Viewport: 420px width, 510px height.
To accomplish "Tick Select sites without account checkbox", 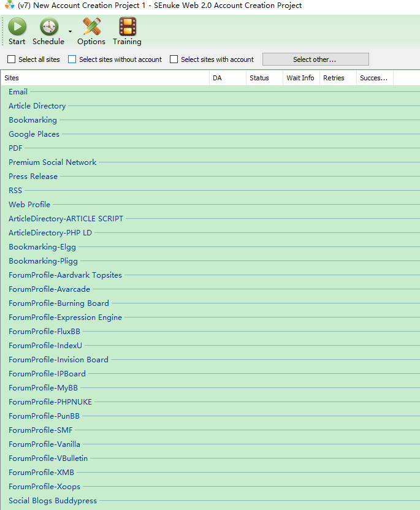I will coord(72,59).
